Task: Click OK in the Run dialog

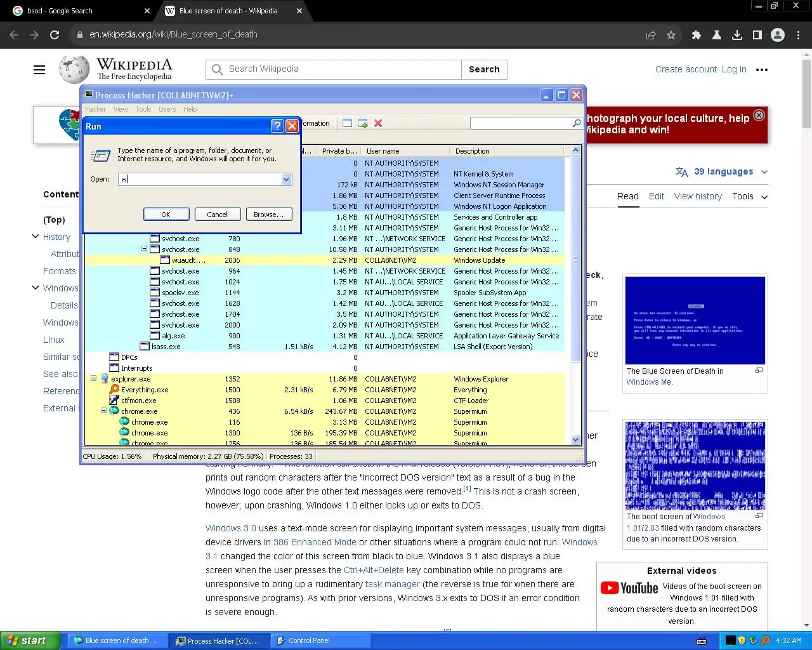Action: coord(166,215)
